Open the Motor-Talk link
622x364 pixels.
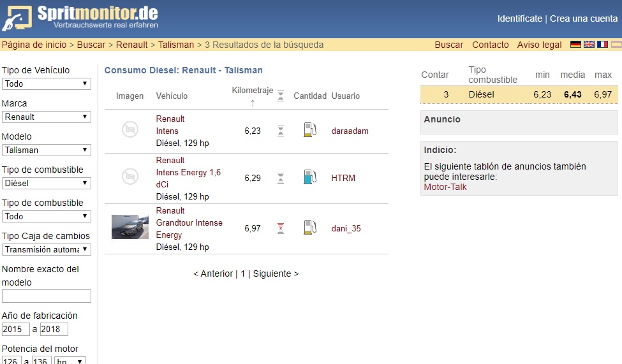click(x=445, y=187)
